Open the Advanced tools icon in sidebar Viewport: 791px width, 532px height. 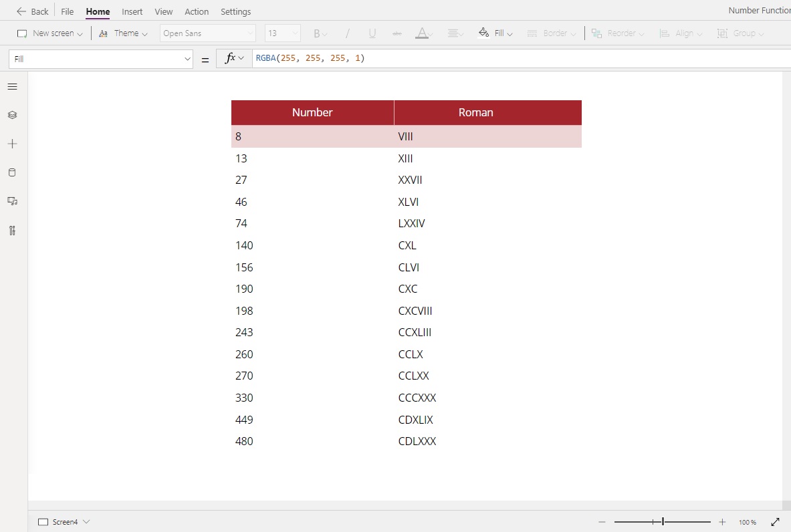pyautogui.click(x=13, y=231)
